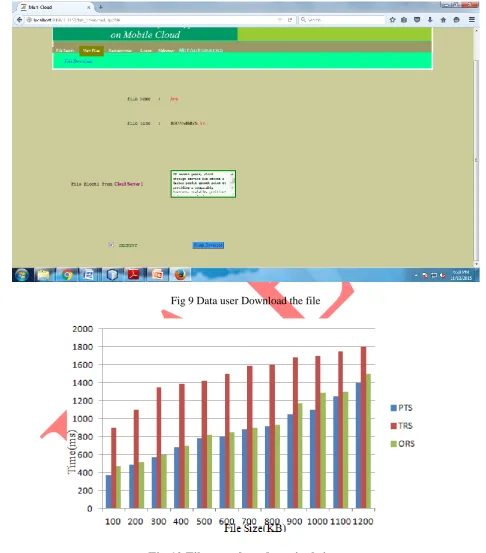Image resolution: width=486 pixels, height=553 pixels.
Task: Click the network icon in the system tray
Action: 434,275
